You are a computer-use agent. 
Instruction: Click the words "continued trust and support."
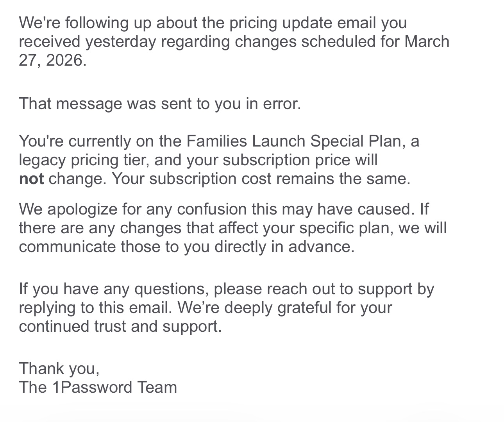click(x=120, y=327)
